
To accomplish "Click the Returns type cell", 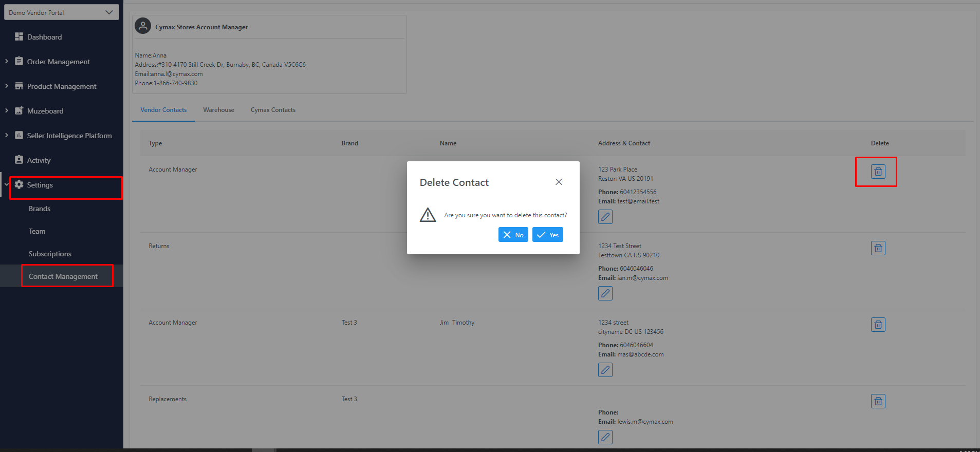I will [x=159, y=246].
